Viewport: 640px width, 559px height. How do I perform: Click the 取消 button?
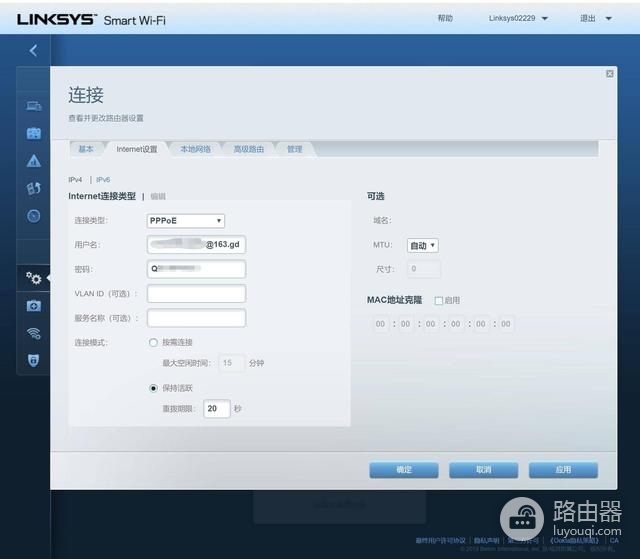click(x=484, y=470)
